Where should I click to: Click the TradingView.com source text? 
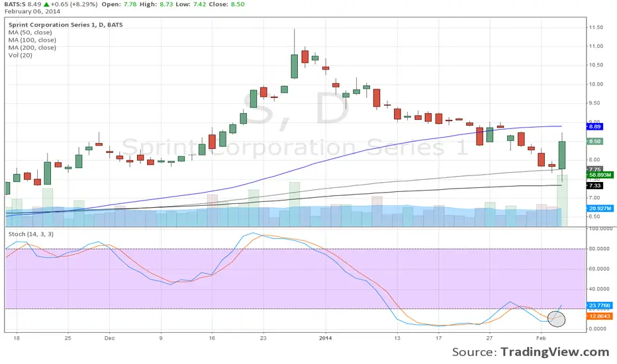pos(555,352)
